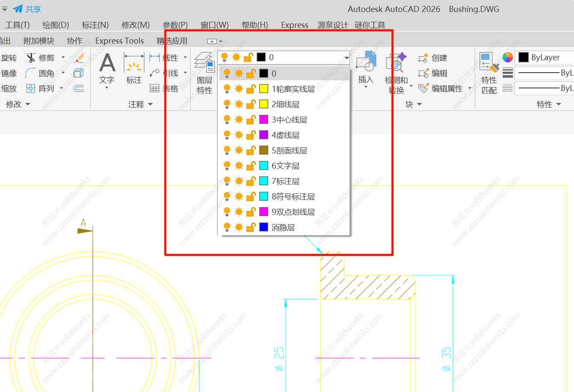Toggle lightbulb visibility for layer 消隐层
The height and width of the screenshot is (392, 574).
[227, 227]
